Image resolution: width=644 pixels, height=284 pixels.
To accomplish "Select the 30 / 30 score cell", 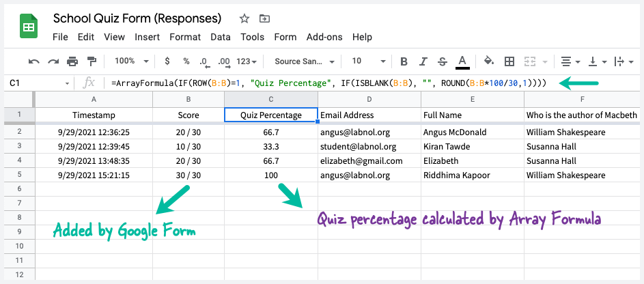I will tap(188, 175).
